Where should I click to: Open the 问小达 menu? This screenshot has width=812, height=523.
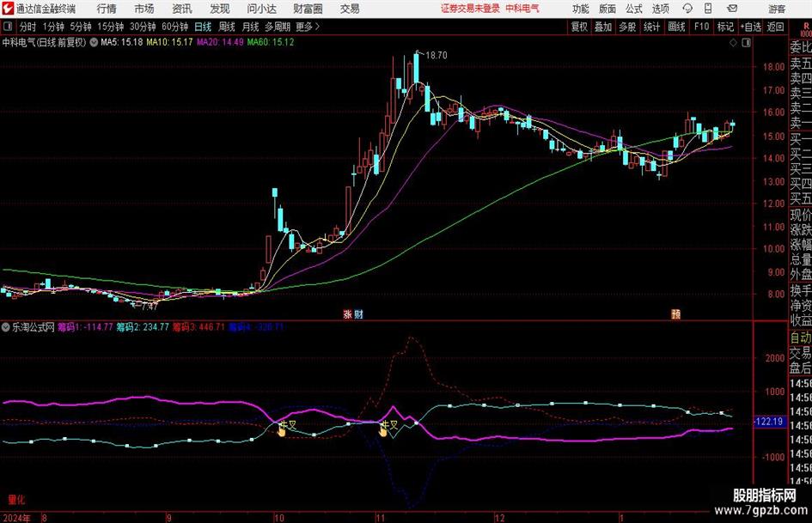pyautogui.click(x=261, y=9)
